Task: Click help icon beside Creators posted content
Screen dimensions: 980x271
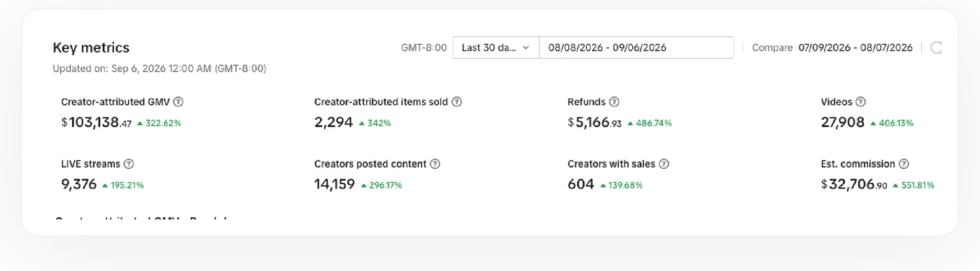Action: (435, 164)
